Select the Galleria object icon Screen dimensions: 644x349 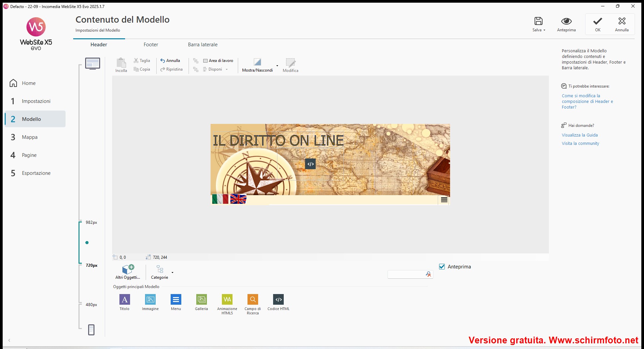pyautogui.click(x=201, y=299)
